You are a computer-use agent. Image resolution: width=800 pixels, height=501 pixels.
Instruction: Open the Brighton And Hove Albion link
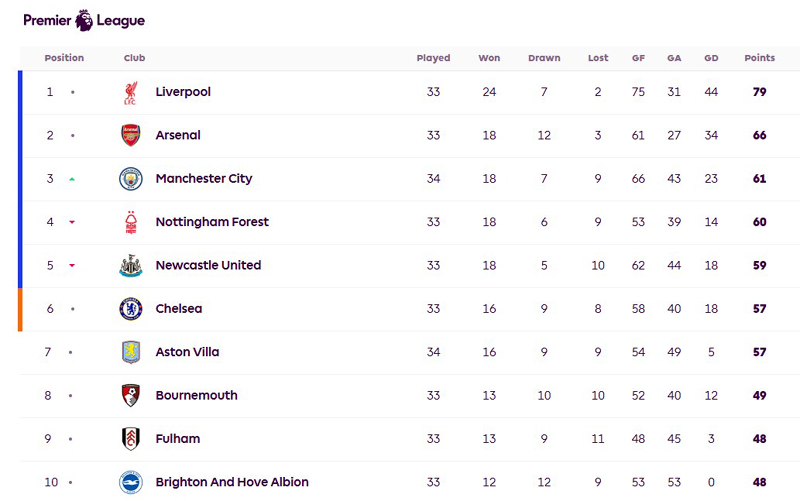point(232,482)
